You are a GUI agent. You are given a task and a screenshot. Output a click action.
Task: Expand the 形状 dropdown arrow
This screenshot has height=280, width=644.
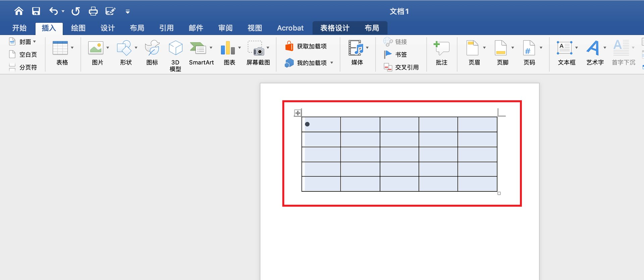click(x=136, y=48)
